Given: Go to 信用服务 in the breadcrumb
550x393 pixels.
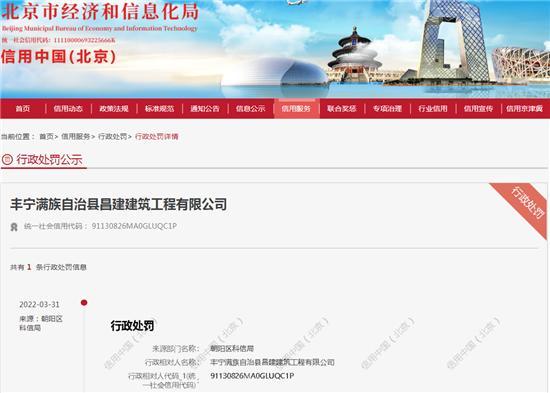Looking at the screenshot, I should click(x=75, y=136).
